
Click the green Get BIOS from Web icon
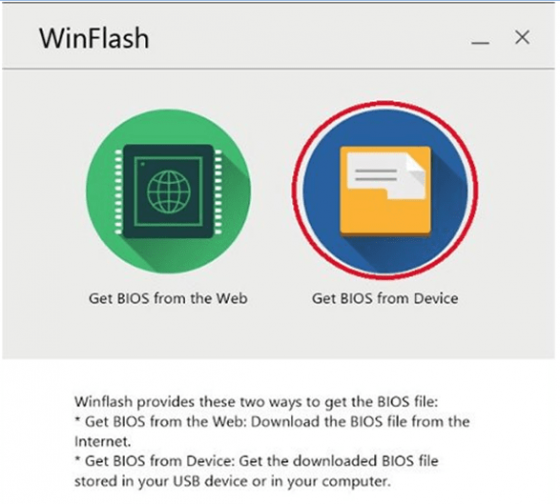(168, 191)
